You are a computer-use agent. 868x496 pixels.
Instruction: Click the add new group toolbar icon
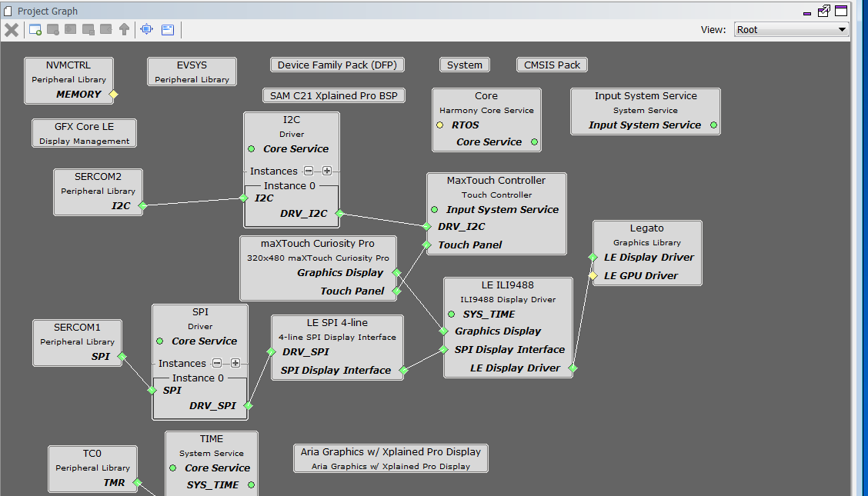35,30
